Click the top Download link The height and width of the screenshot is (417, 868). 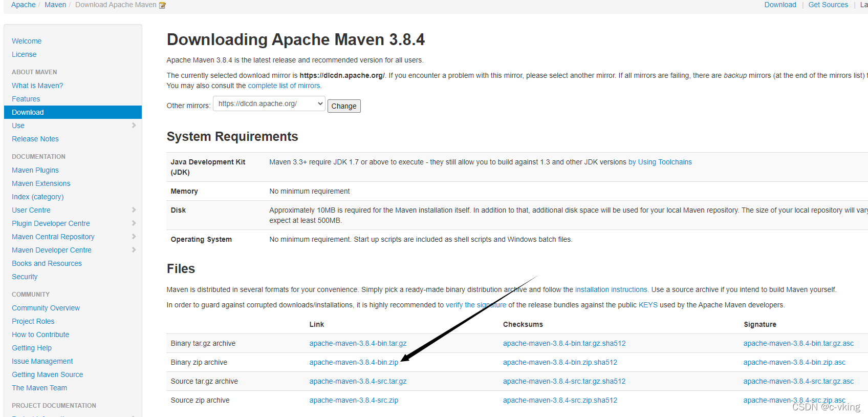[780, 5]
